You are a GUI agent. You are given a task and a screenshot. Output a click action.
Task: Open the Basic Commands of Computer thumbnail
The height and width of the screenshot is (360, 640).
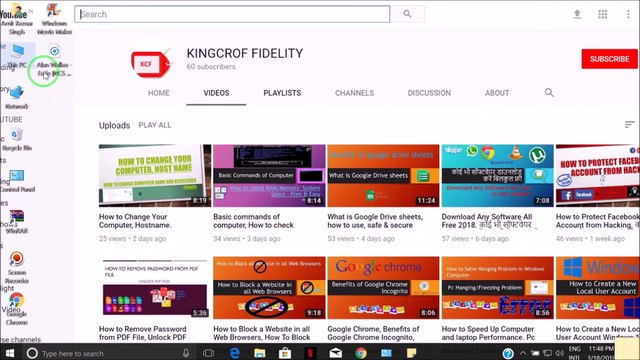[269, 176]
